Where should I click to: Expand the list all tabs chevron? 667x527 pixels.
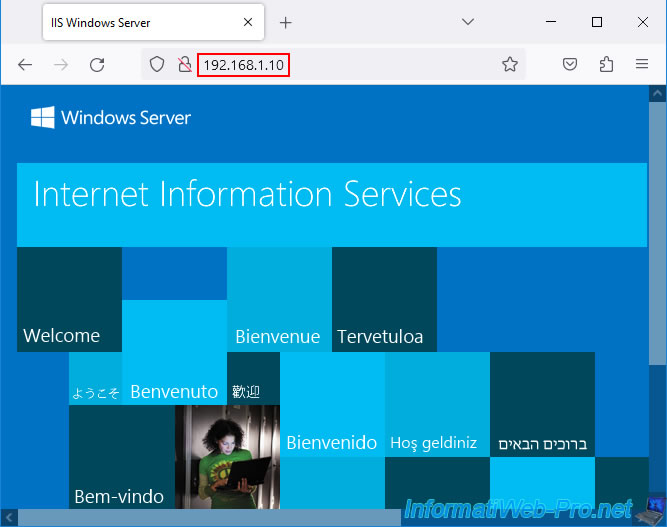point(468,22)
